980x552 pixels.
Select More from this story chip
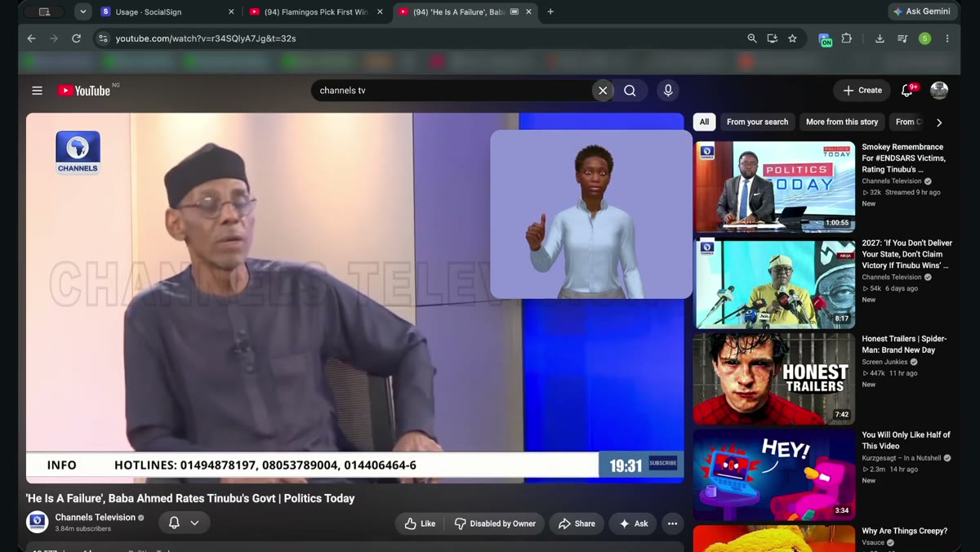[x=842, y=122]
